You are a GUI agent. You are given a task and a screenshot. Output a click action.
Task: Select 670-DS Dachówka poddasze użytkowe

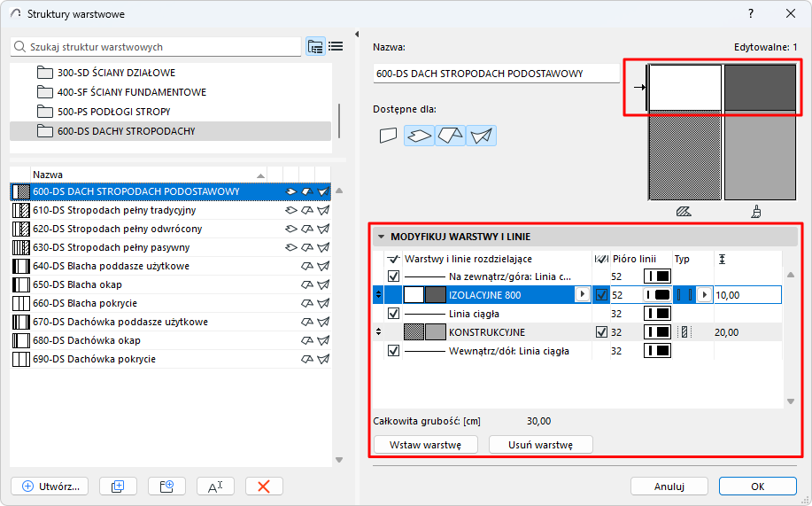coord(170,322)
